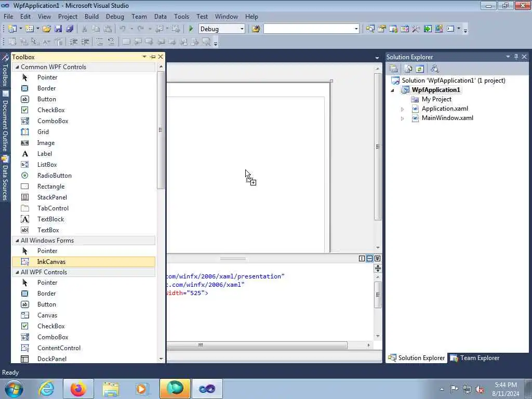
Task: Open the Toolbox toolbar icon with tools
Action: click(x=416, y=29)
